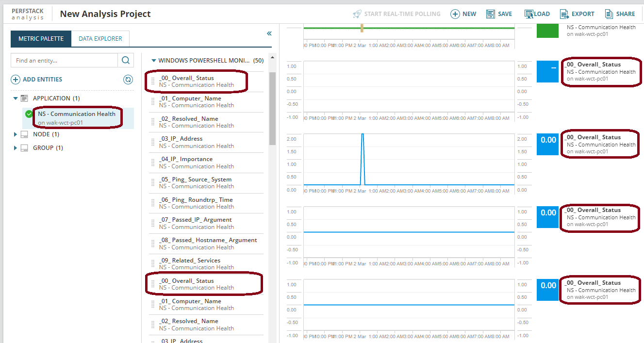Image resolution: width=644 pixels, height=343 pixels.
Task: Click the refresh entities icon
Action: [x=128, y=80]
